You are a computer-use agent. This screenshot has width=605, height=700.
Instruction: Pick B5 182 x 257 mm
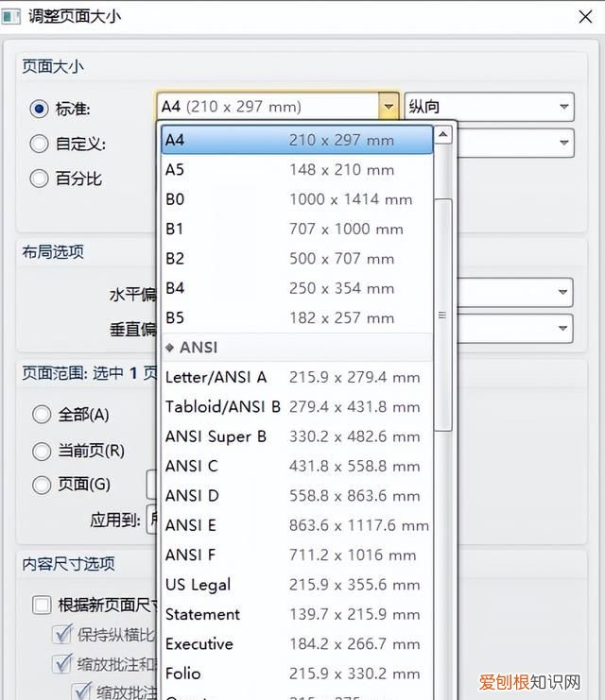[x=297, y=317]
